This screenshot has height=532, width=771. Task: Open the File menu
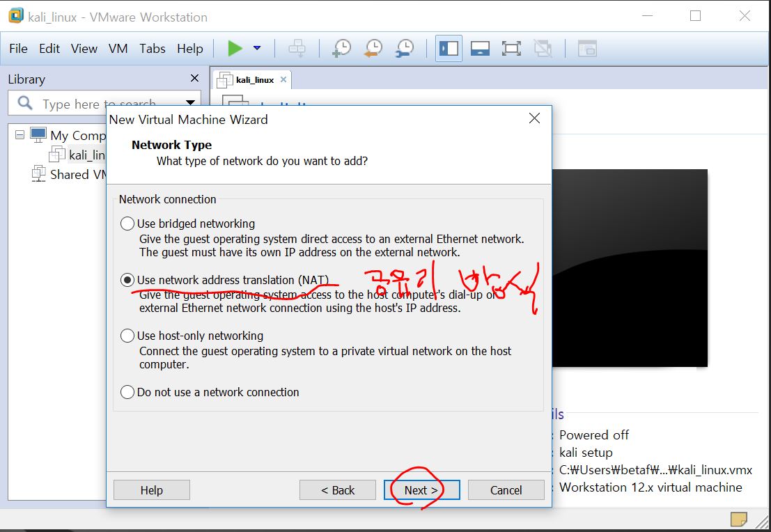click(18, 49)
